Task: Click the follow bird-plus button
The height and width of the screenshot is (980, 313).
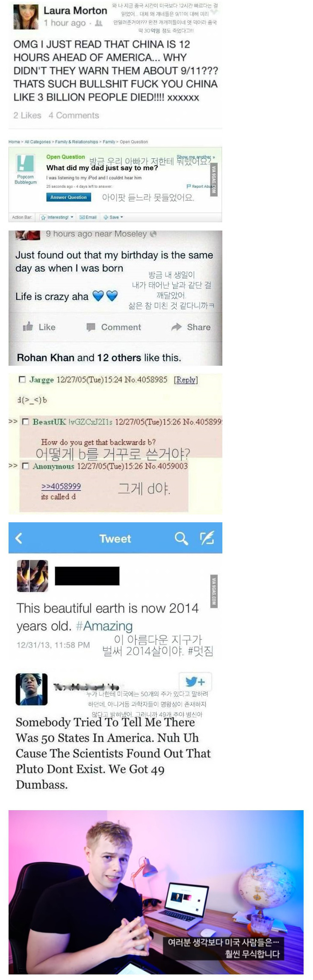Action: (195, 681)
